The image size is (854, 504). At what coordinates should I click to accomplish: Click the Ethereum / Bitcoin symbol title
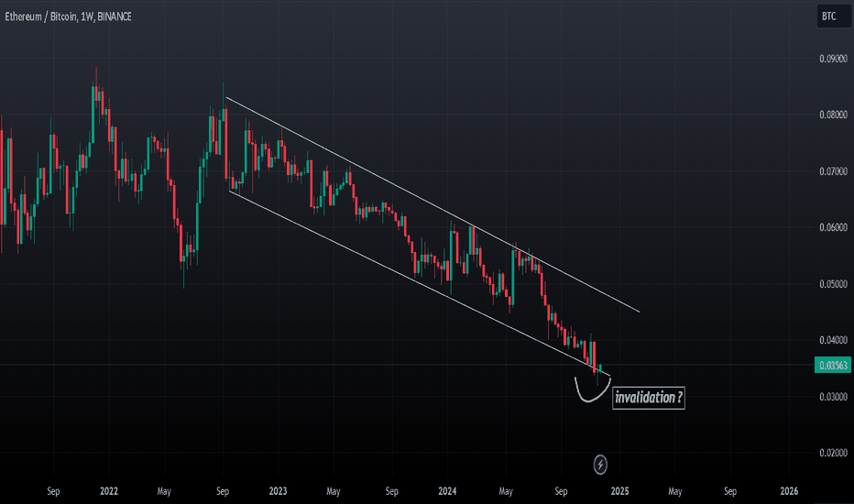(68, 16)
